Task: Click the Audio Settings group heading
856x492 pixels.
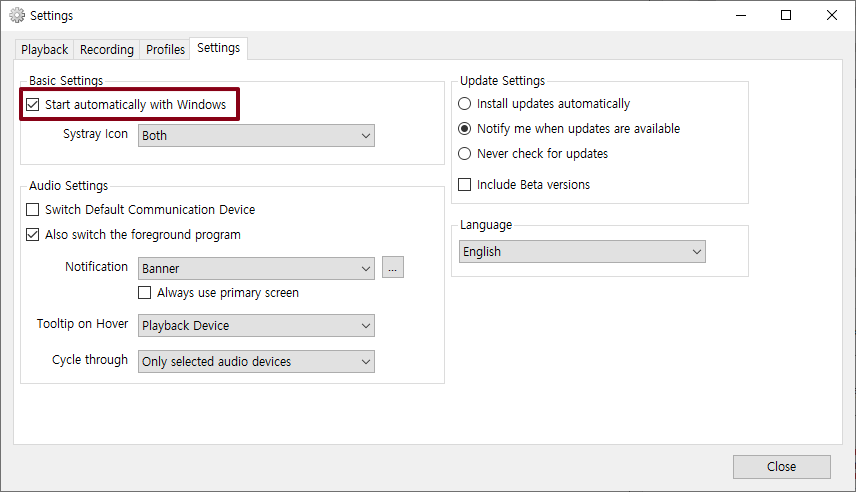Action: click(69, 186)
